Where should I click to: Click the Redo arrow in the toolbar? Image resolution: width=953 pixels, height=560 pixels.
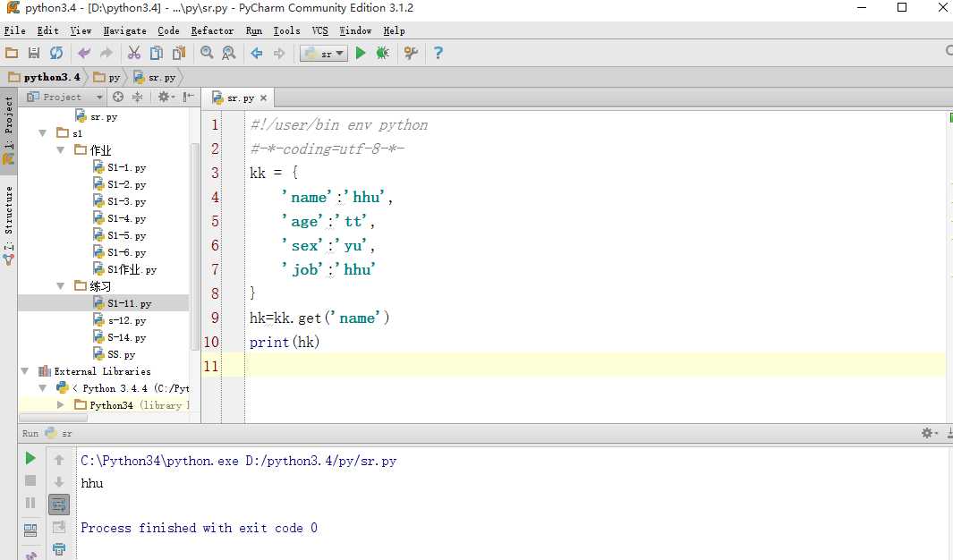click(x=106, y=54)
